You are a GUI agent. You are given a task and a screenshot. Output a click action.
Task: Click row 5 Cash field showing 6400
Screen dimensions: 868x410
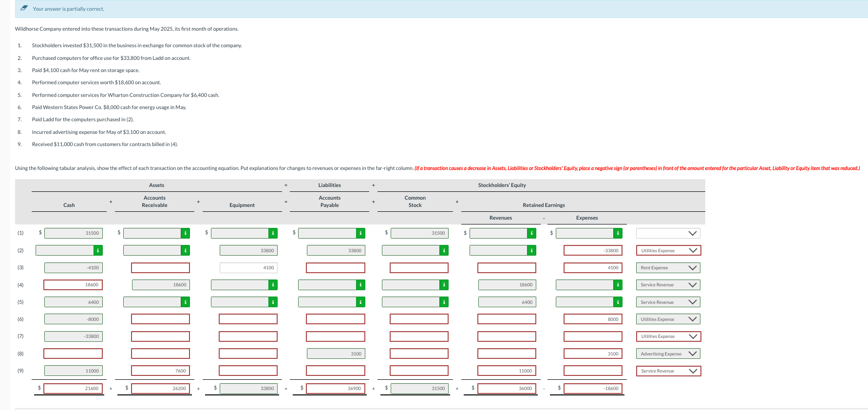coord(74,302)
